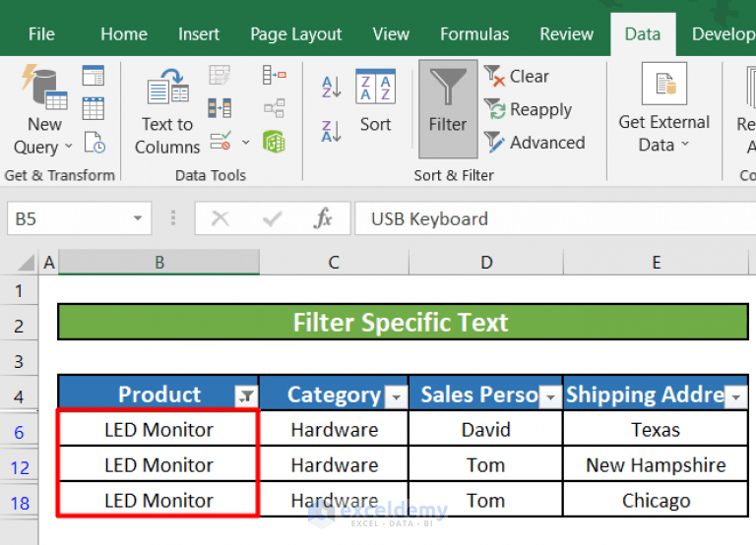
Task: Click LED Monitor cell in row 18
Action: click(158, 500)
